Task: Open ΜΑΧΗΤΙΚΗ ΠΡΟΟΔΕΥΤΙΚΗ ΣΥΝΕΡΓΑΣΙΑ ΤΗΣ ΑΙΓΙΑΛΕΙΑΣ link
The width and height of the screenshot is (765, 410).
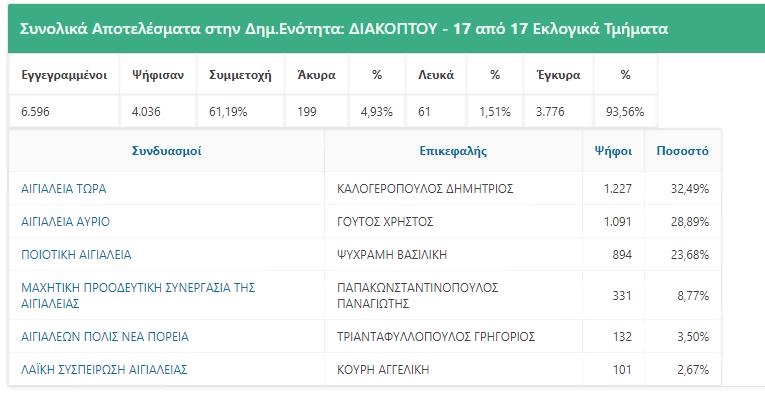Action: [x=138, y=295]
